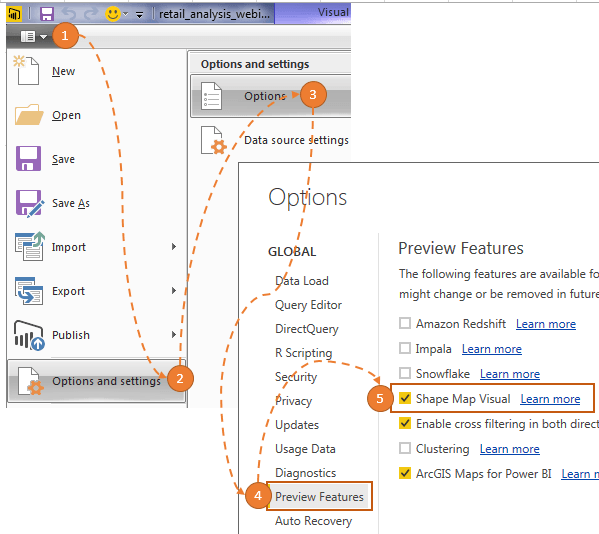Image resolution: width=599 pixels, height=534 pixels.
Task: Select Data Load in the options list
Action: coord(302,281)
